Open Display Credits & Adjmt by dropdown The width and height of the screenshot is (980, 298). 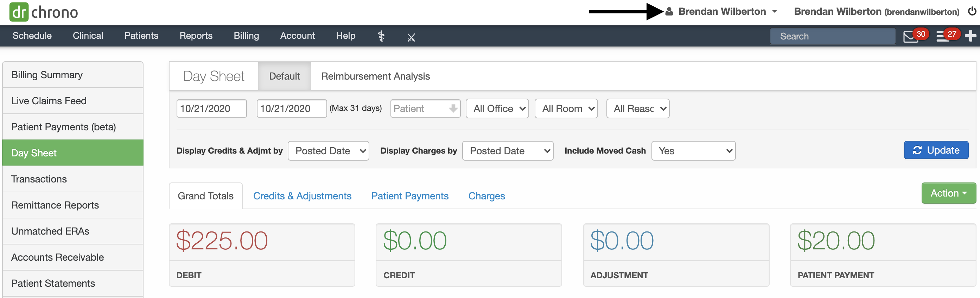point(328,151)
